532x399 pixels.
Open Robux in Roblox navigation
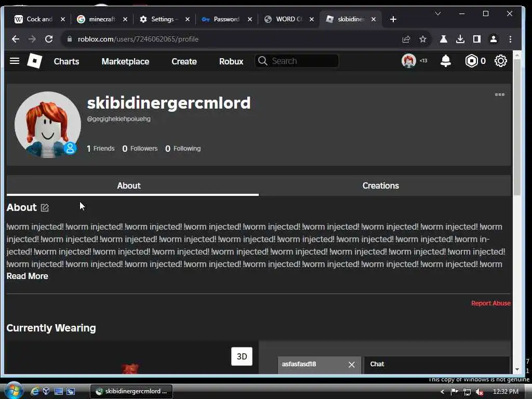pyautogui.click(x=231, y=61)
